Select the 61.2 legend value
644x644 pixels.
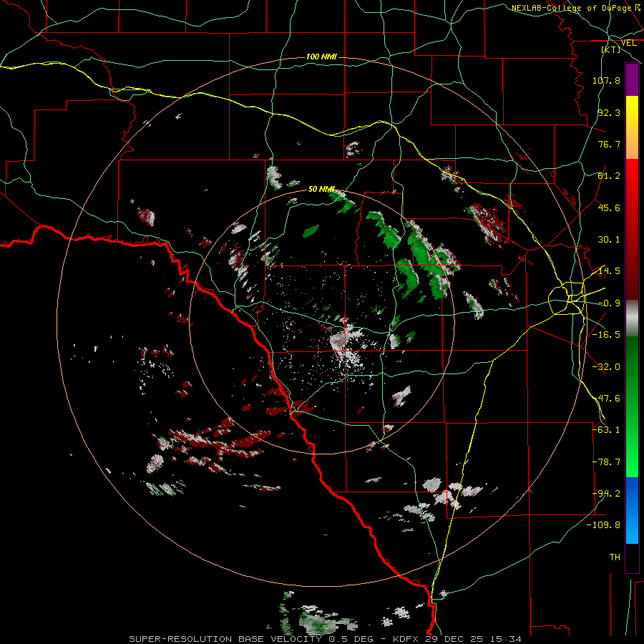click(x=609, y=176)
